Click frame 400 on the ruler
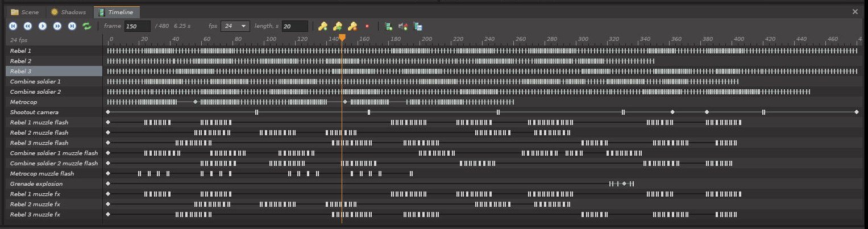The width and height of the screenshot is (868, 229). [x=738, y=39]
